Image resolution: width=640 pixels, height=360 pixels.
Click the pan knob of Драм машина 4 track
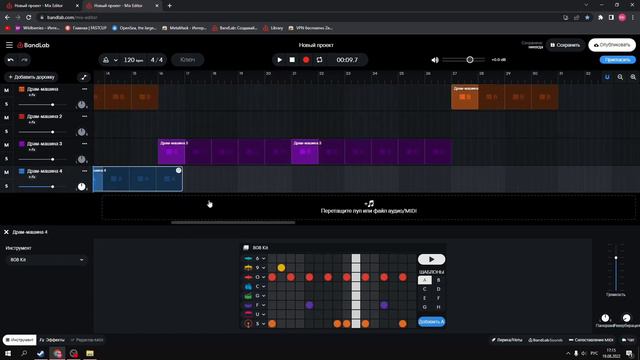[x=82, y=187]
